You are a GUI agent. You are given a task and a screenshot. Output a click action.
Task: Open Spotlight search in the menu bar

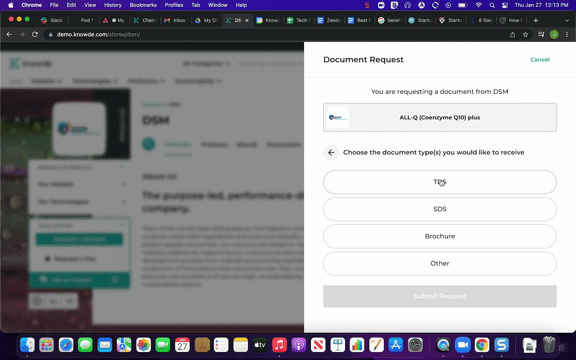tap(492, 5)
